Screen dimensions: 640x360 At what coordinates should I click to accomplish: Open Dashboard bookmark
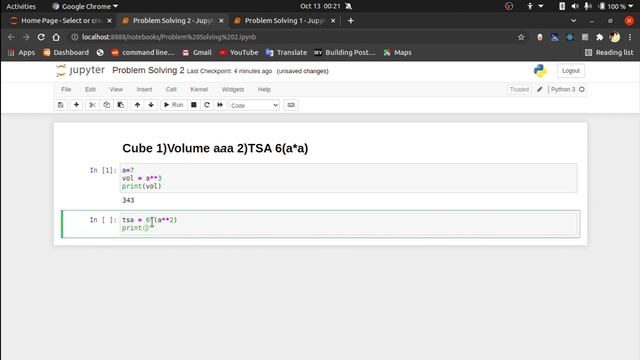[x=66, y=52]
